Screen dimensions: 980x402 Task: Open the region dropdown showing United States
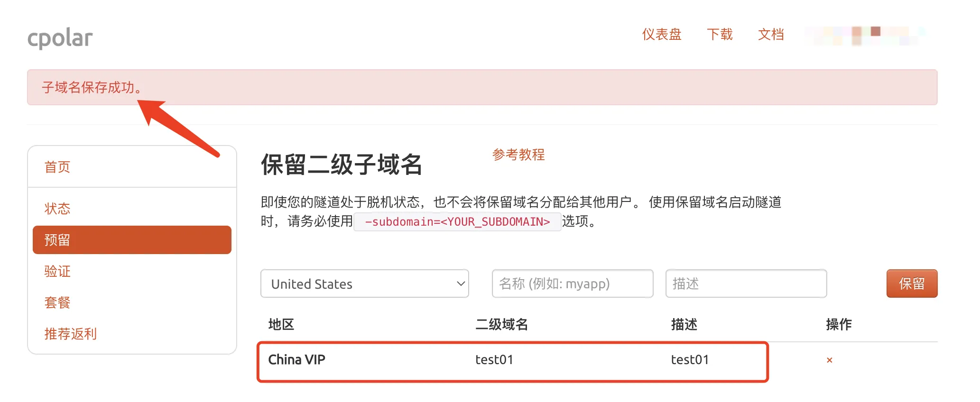coord(364,284)
